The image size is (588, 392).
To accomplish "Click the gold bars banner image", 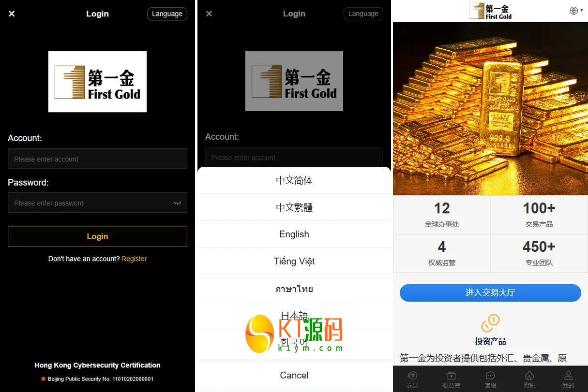I will coord(490,109).
